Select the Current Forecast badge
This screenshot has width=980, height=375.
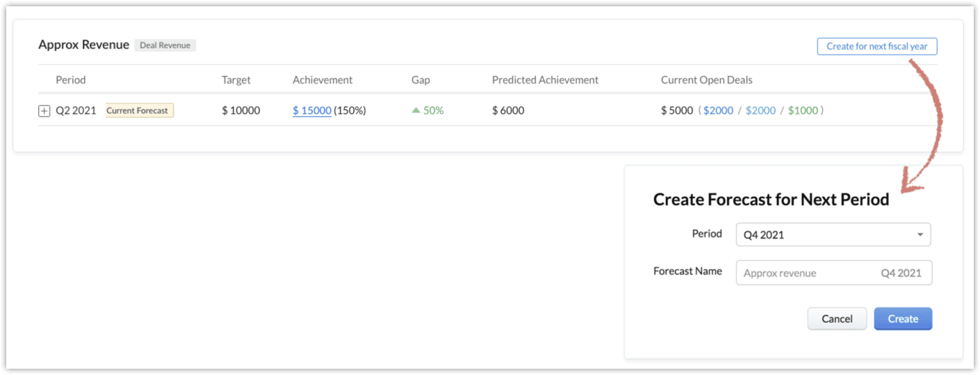tap(139, 111)
